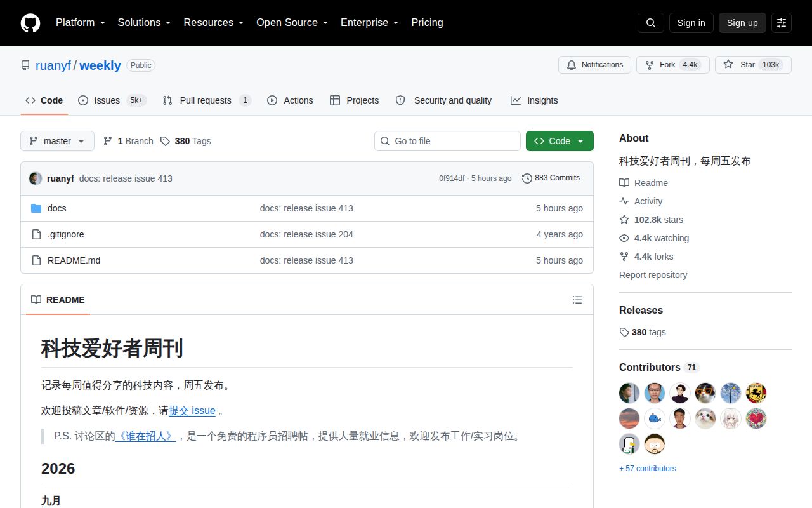
Task: Switch to the Actions tab
Action: click(x=290, y=100)
